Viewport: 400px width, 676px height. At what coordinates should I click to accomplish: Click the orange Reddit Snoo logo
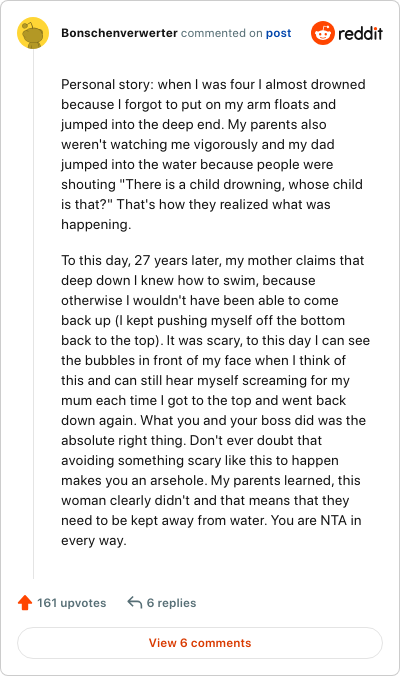pyautogui.click(x=322, y=33)
